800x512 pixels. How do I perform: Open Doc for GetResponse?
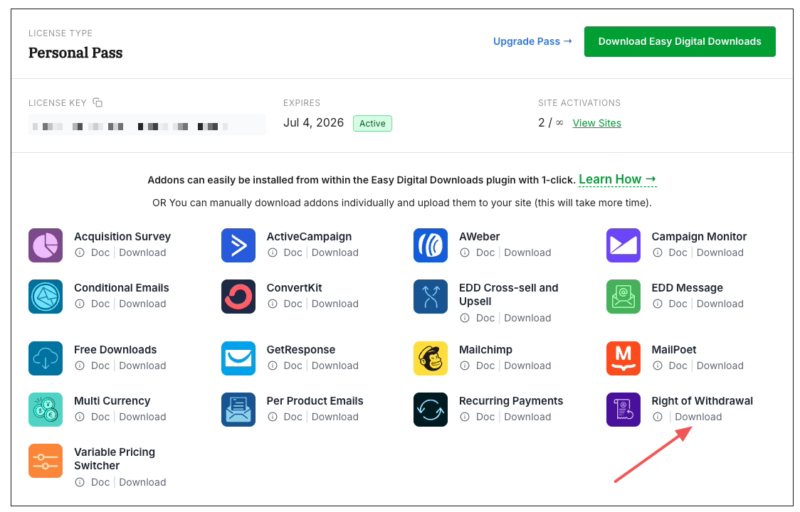293,366
